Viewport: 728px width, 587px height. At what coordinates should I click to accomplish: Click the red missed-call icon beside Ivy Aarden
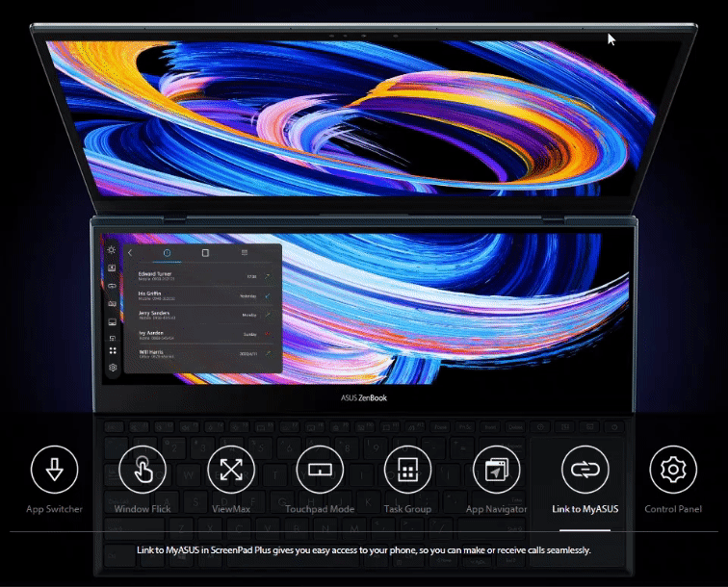(x=267, y=334)
